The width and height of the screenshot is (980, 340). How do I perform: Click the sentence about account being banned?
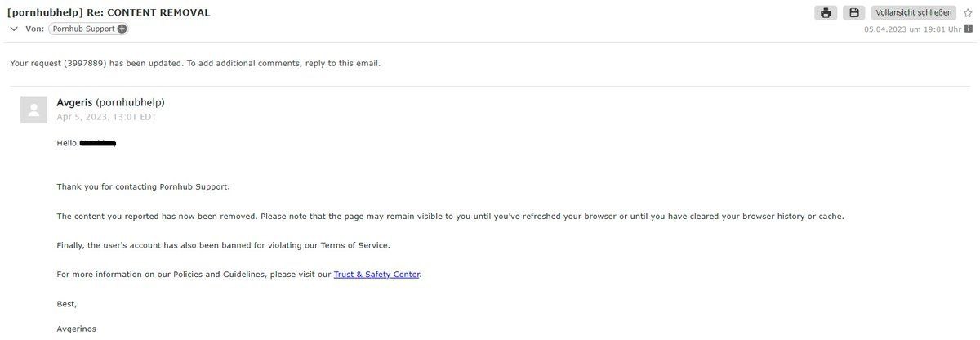(x=224, y=245)
